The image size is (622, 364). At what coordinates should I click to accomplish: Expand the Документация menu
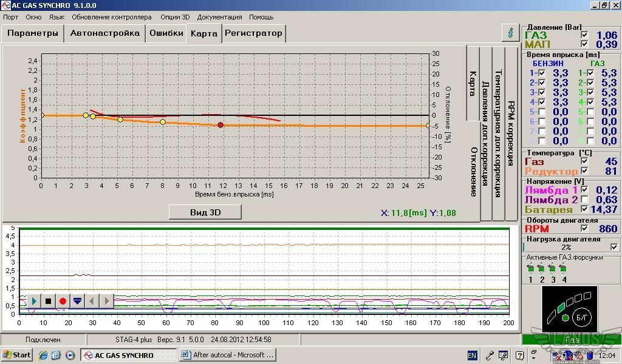(x=219, y=17)
